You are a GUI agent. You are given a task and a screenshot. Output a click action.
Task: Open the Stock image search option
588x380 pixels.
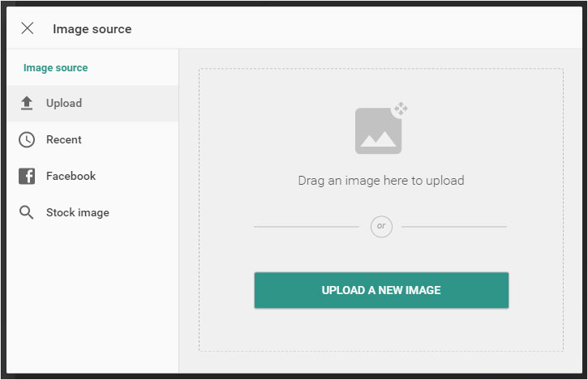[92, 212]
